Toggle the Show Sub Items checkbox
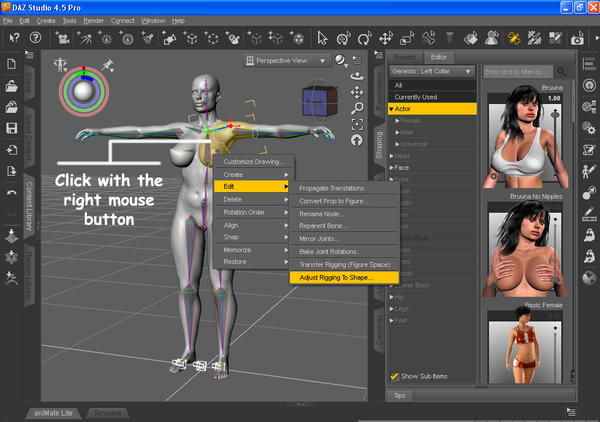Viewport: 600px width, 422px height. click(394, 376)
